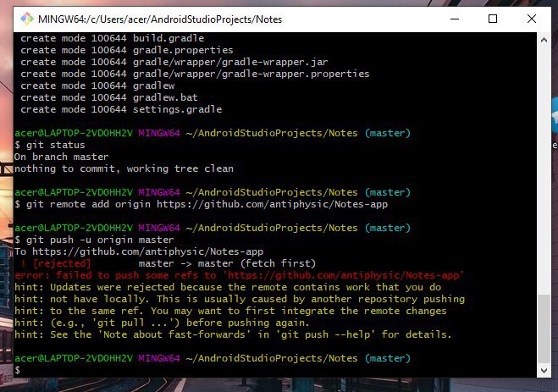The width and height of the screenshot is (558, 392).
Task: Click the vertical scrollbar thumb
Action: (x=544, y=329)
